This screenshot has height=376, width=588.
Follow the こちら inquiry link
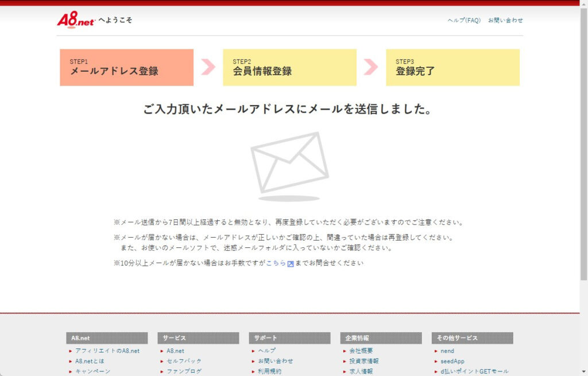276,263
